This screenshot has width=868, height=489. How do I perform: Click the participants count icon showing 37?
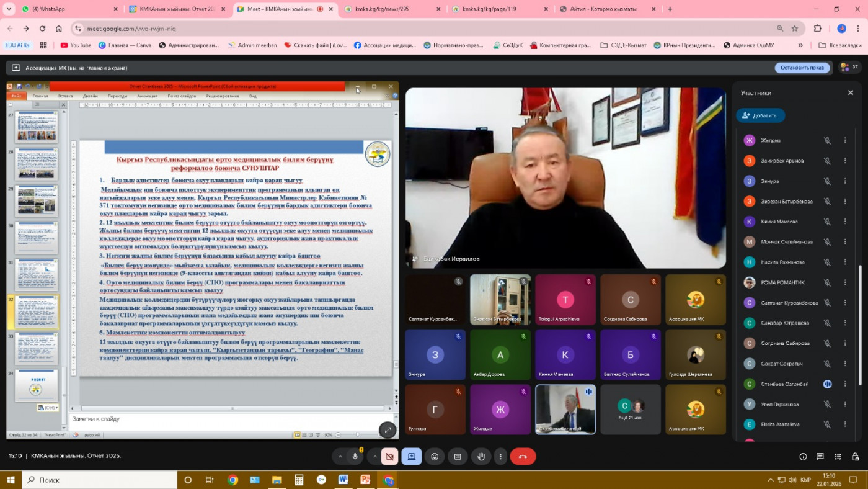click(848, 68)
